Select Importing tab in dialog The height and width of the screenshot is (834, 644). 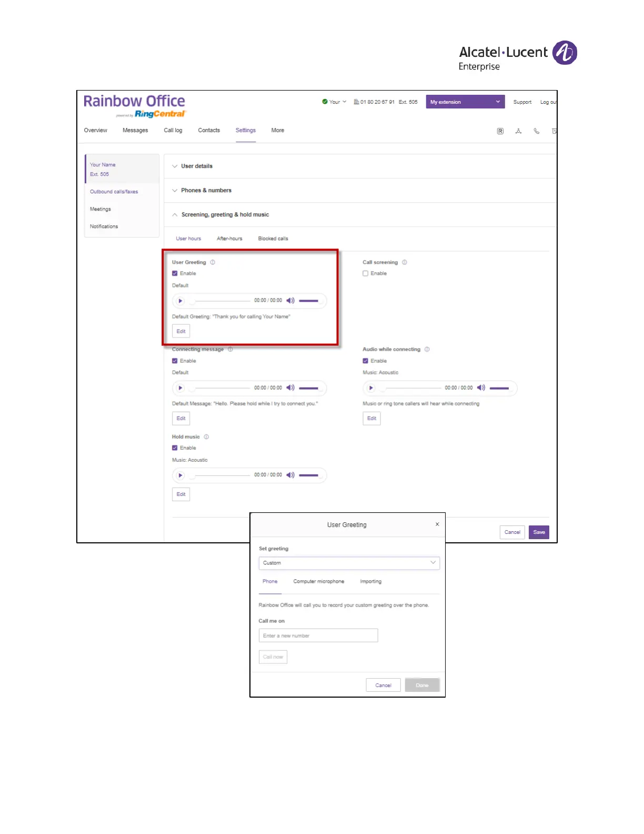coord(371,581)
